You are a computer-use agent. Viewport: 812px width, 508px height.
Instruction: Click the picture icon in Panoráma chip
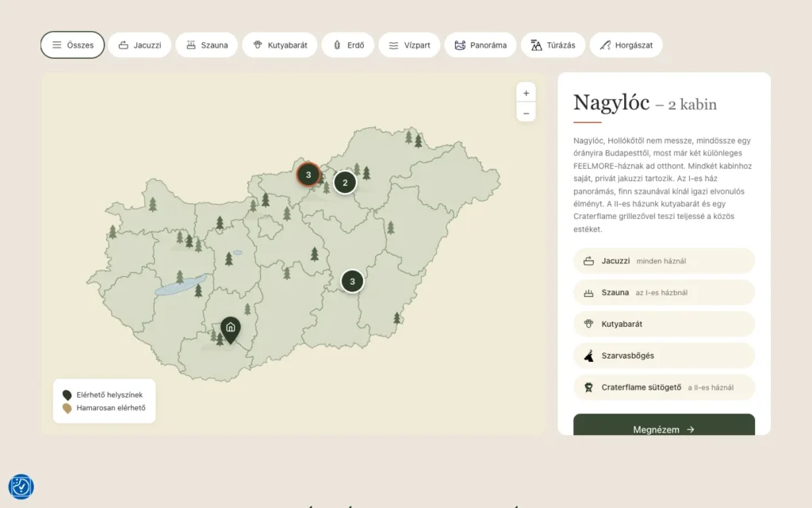pos(460,45)
